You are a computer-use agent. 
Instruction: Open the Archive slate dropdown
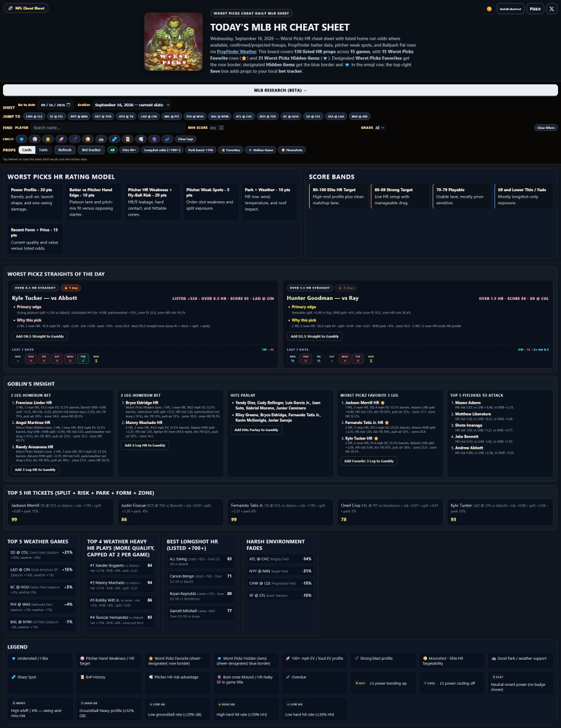pos(132,105)
